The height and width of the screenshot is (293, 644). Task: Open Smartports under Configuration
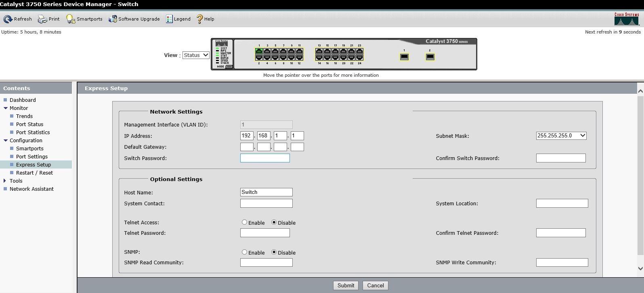30,148
